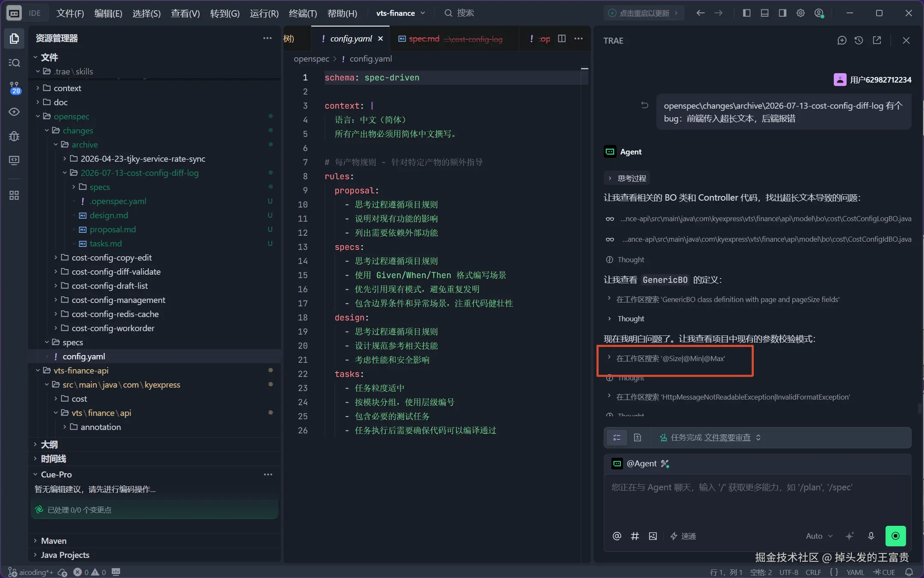Pop out the TRAE chat panel
This screenshot has width=924, height=578.
point(877,40)
